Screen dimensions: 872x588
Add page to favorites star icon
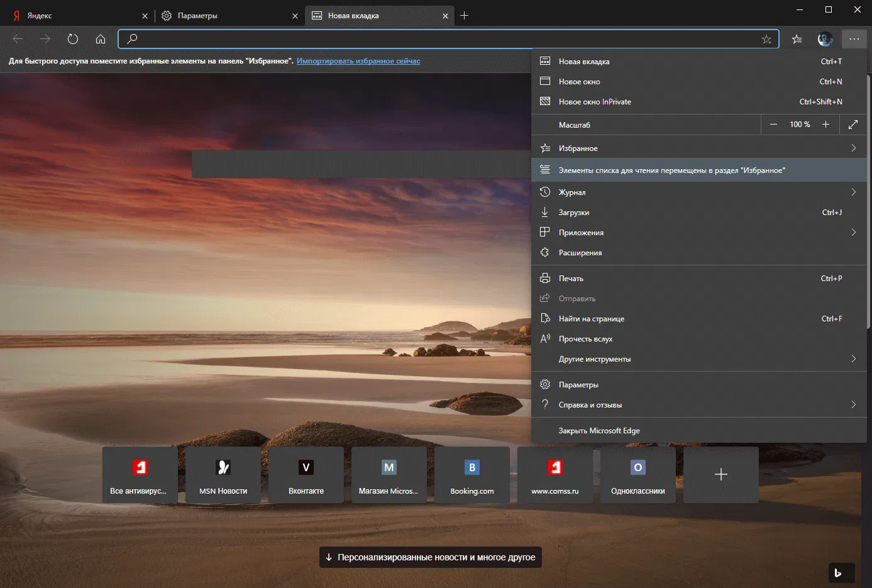[766, 39]
